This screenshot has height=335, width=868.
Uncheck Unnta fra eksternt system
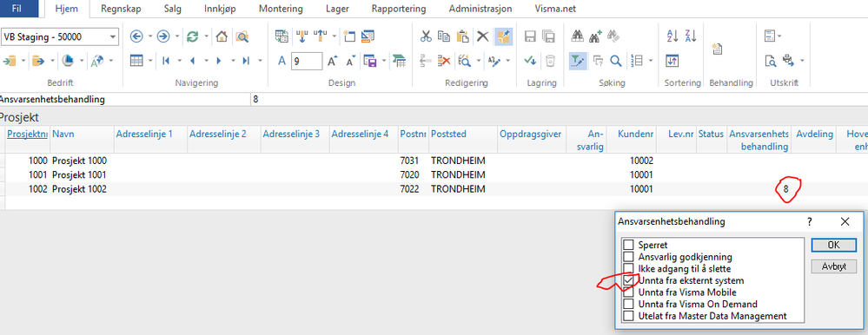(x=628, y=280)
